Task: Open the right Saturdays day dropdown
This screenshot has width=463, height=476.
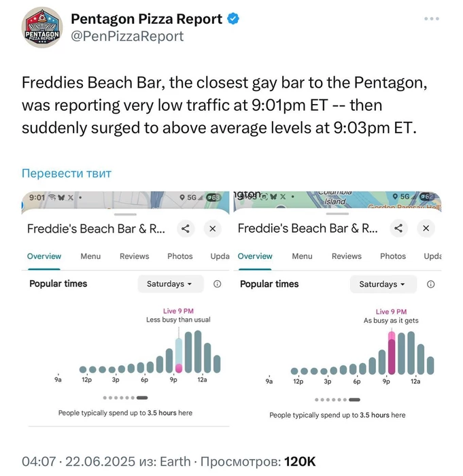Action: tap(381, 284)
